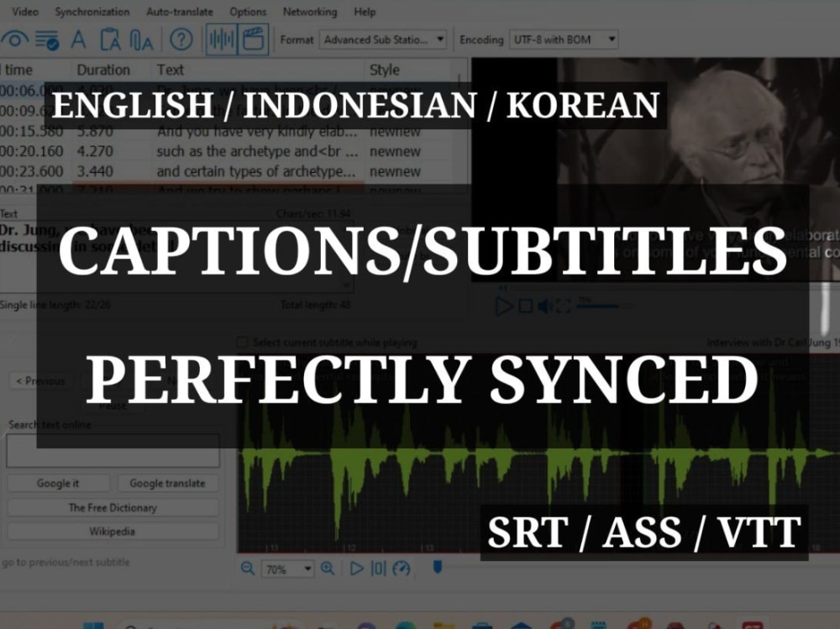Click the bracketed center-position icon under waveform

[x=378, y=569]
